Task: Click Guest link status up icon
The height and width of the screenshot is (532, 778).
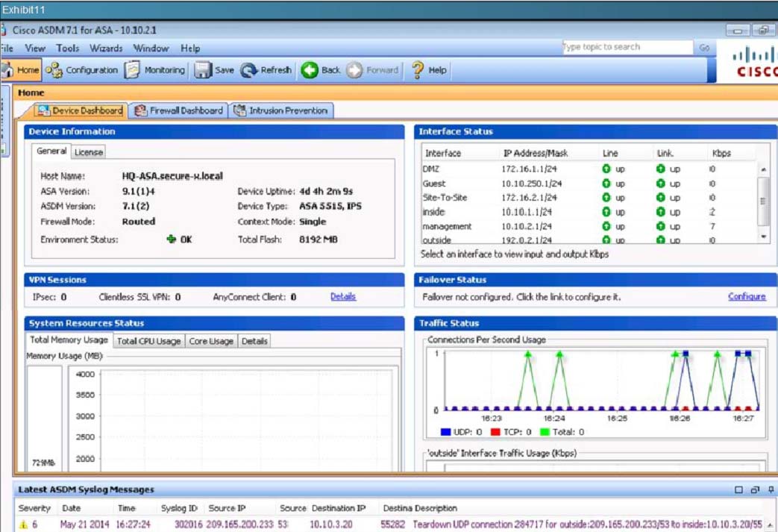Action: point(660,184)
